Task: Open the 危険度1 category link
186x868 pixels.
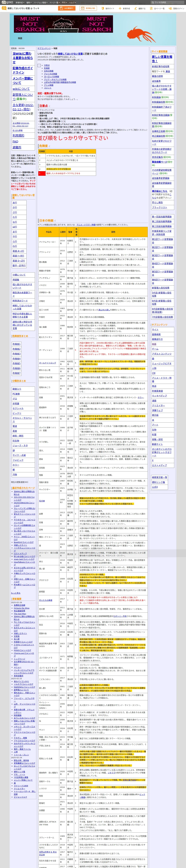Action: click(x=17, y=344)
